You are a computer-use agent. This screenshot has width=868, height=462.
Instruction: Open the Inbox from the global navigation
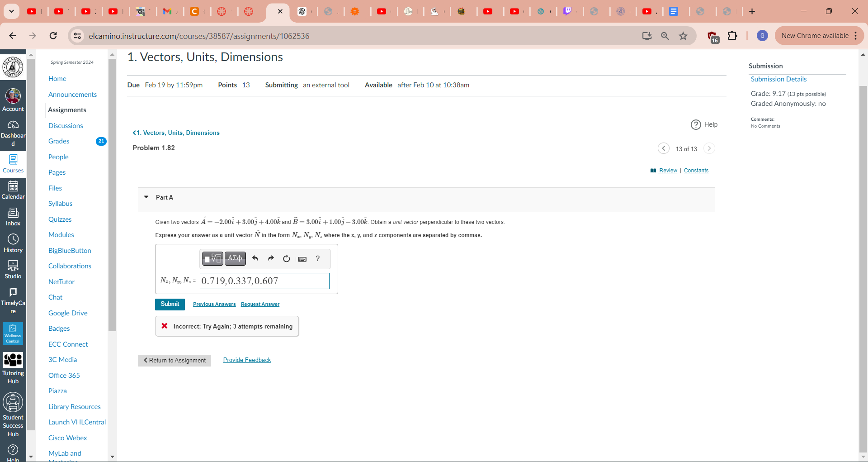point(13,215)
